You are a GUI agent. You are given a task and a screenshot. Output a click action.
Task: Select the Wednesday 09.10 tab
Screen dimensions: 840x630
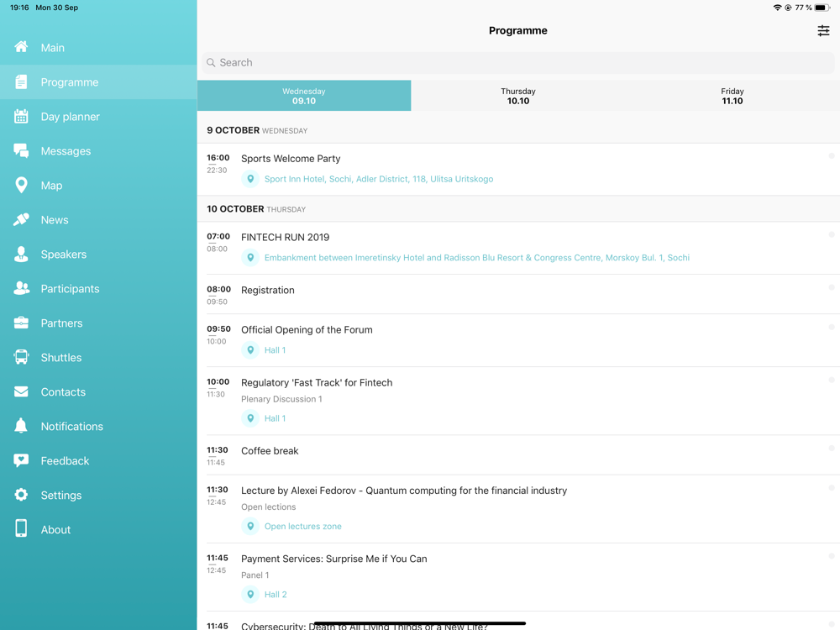(x=304, y=96)
